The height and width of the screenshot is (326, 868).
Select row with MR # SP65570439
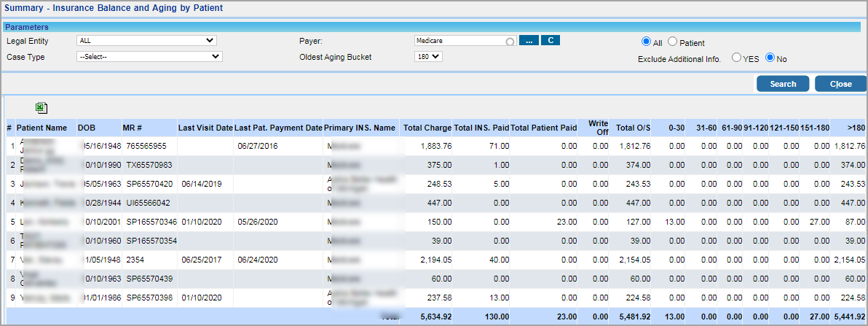coord(149,279)
